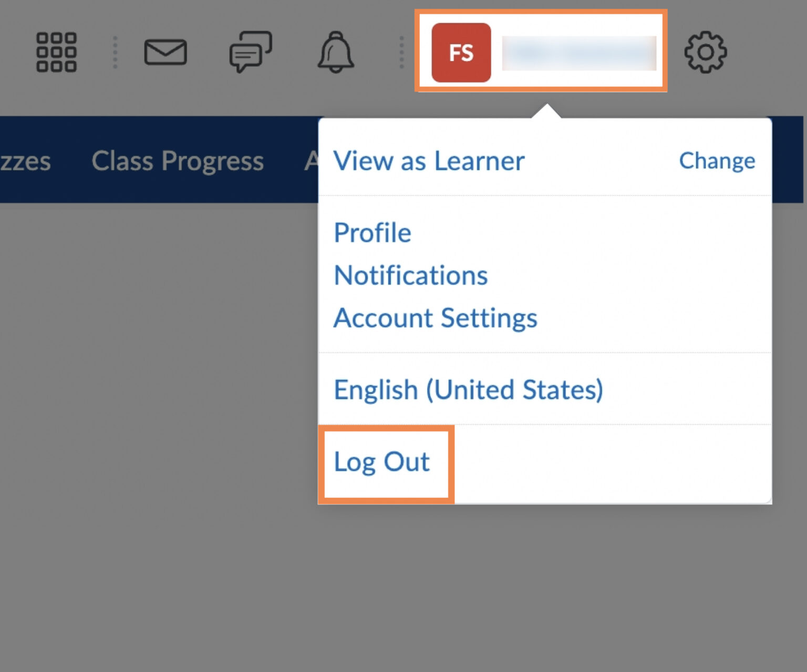Open Notifications settings

(x=411, y=275)
